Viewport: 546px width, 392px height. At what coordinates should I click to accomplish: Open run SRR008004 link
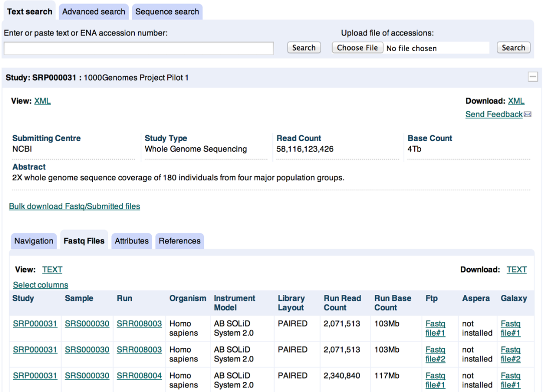139,376
